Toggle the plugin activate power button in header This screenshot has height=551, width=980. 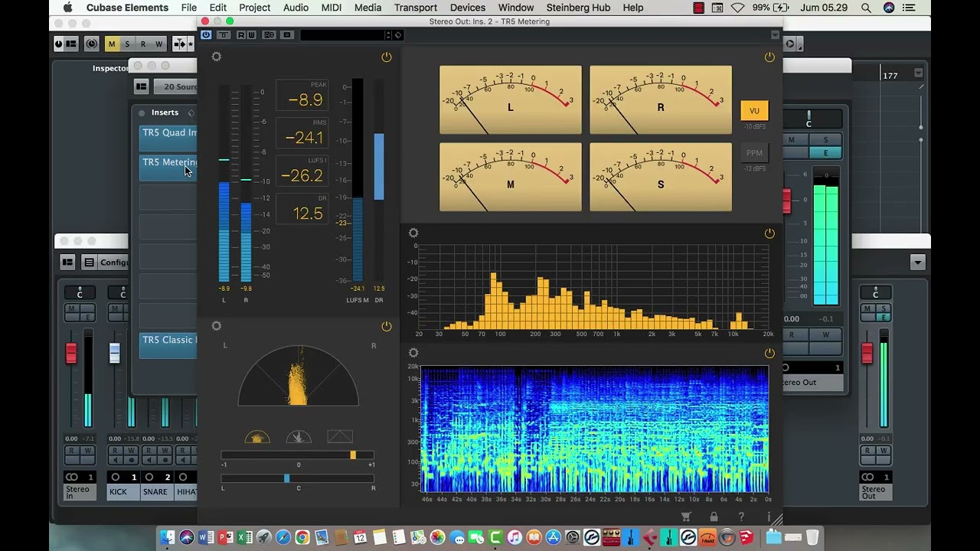(x=206, y=35)
